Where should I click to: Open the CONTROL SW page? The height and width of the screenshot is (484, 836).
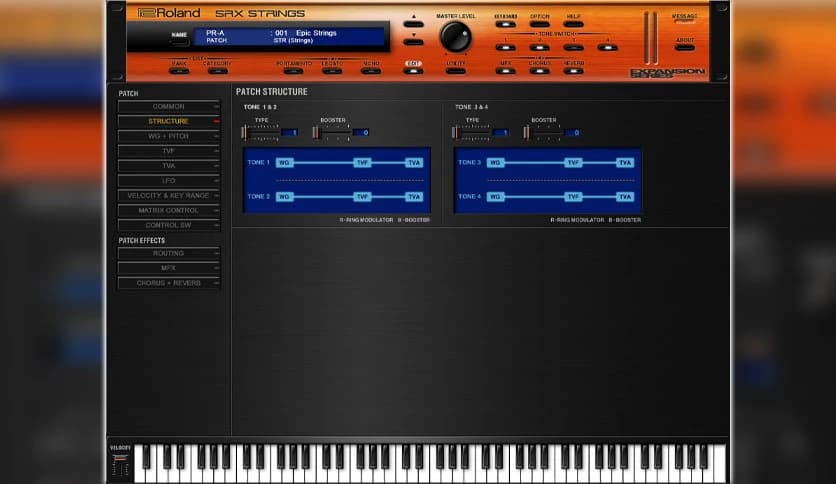[x=168, y=225]
